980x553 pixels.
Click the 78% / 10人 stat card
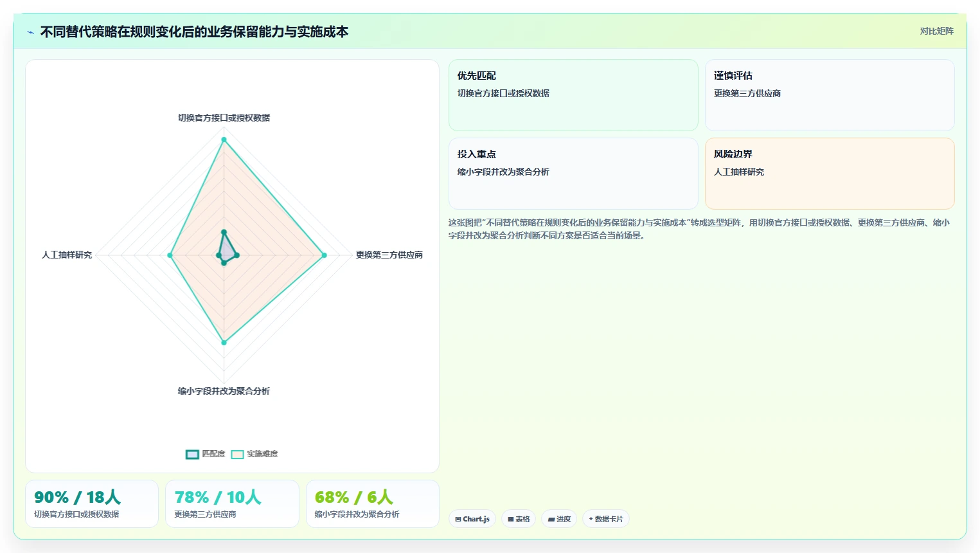232,503
